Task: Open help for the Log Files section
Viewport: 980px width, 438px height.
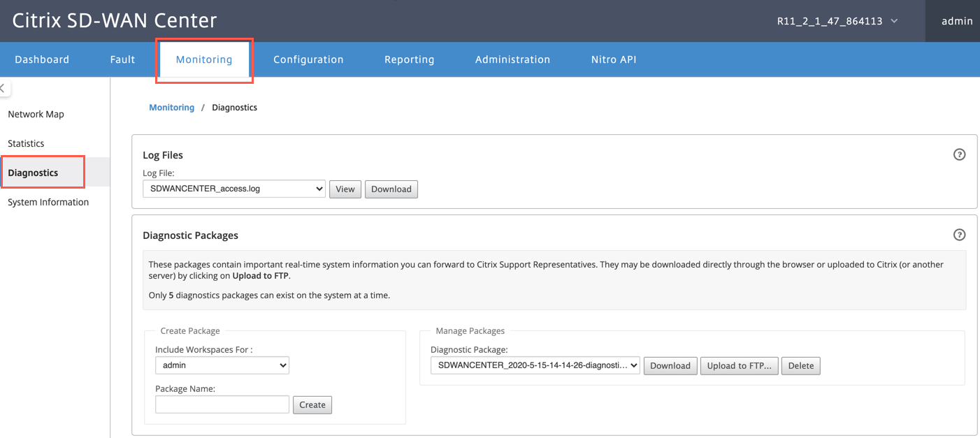Action: click(x=959, y=154)
